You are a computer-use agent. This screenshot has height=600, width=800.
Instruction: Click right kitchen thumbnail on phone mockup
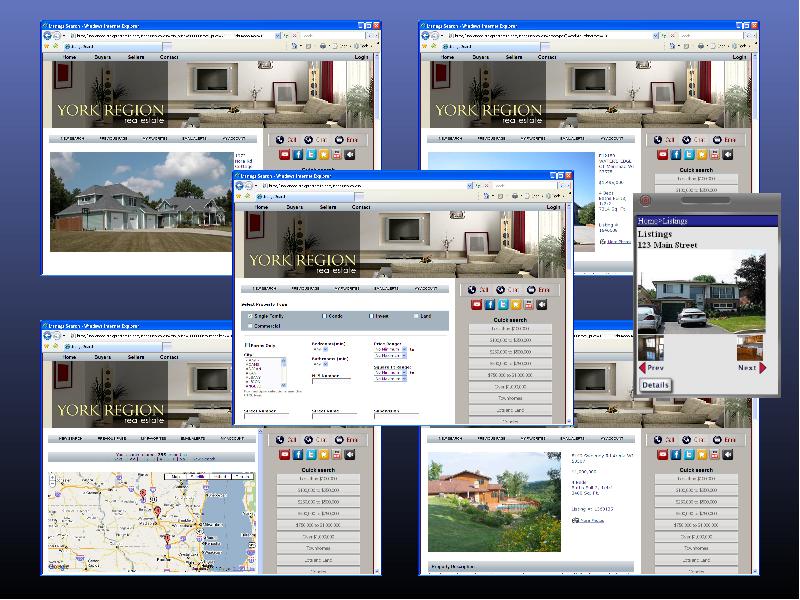click(x=751, y=348)
